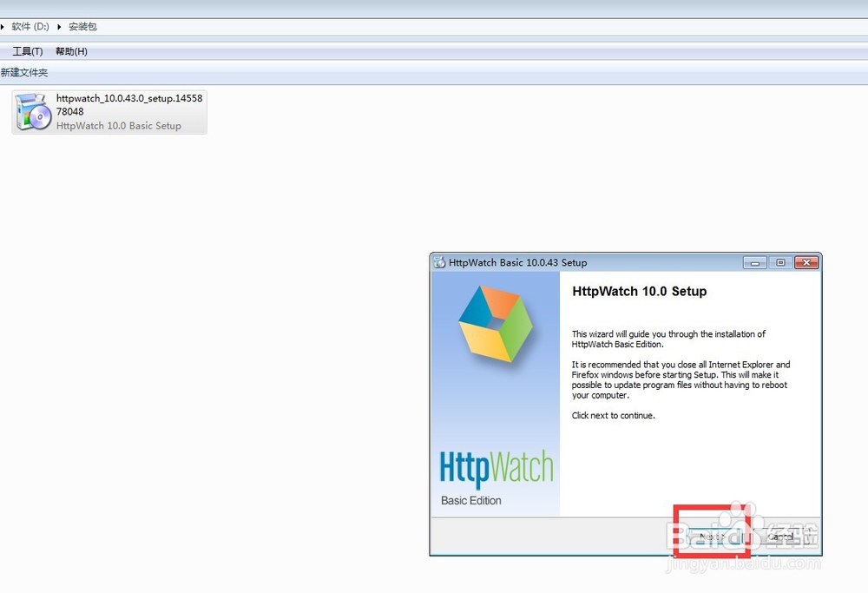Open the 帮助(H) menu
This screenshot has height=593, width=868.
[x=71, y=51]
